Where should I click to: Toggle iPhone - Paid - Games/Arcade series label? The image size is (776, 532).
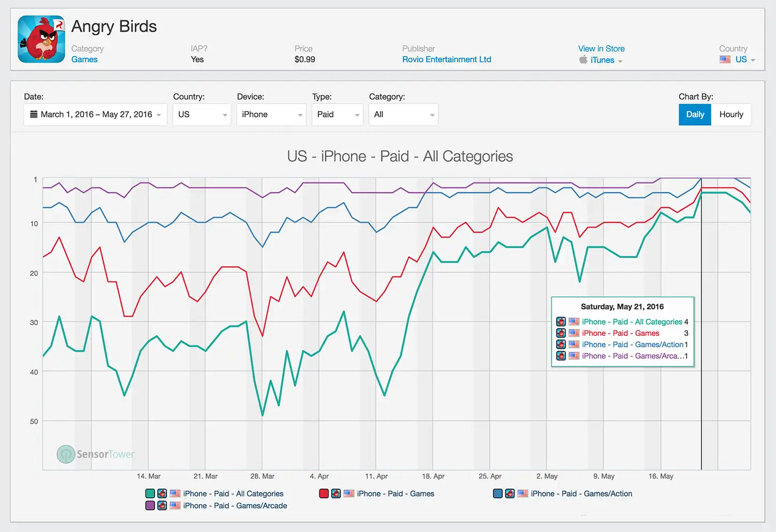pyautogui.click(x=235, y=505)
